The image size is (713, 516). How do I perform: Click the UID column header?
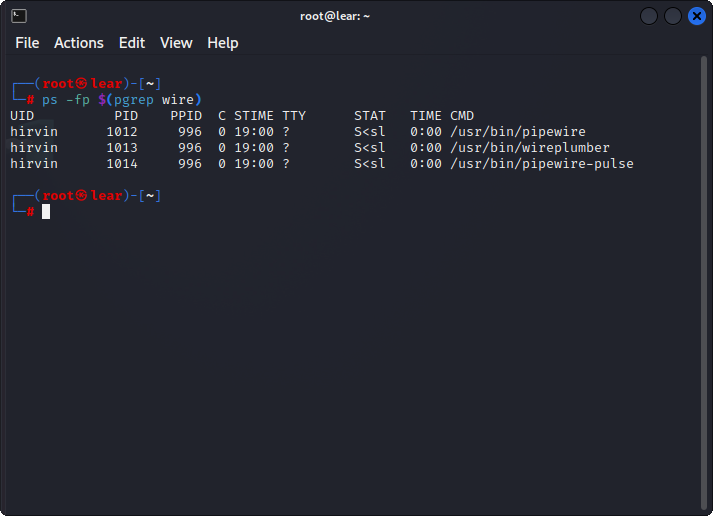pyautogui.click(x=22, y=116)
